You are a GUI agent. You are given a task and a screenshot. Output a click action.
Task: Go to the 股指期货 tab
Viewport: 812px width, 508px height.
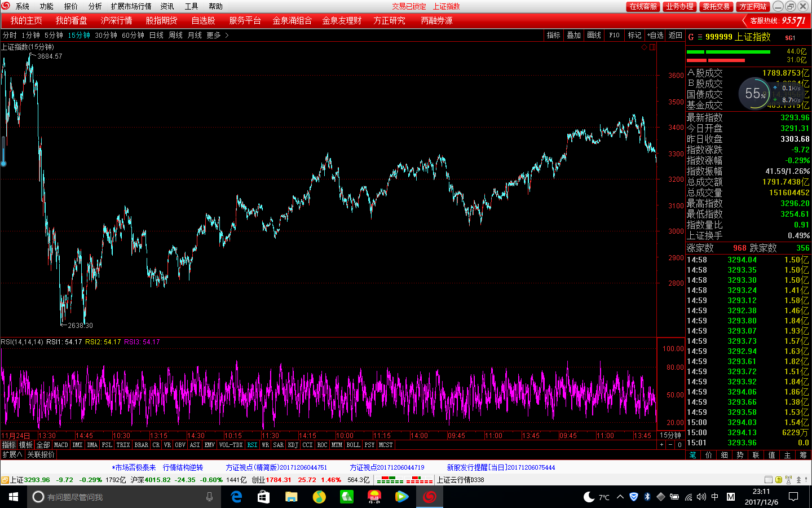161,20
